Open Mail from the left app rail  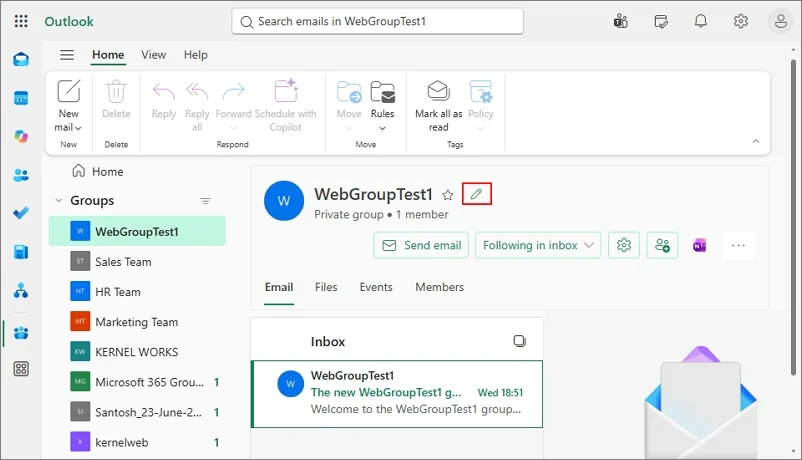[21, 59]
